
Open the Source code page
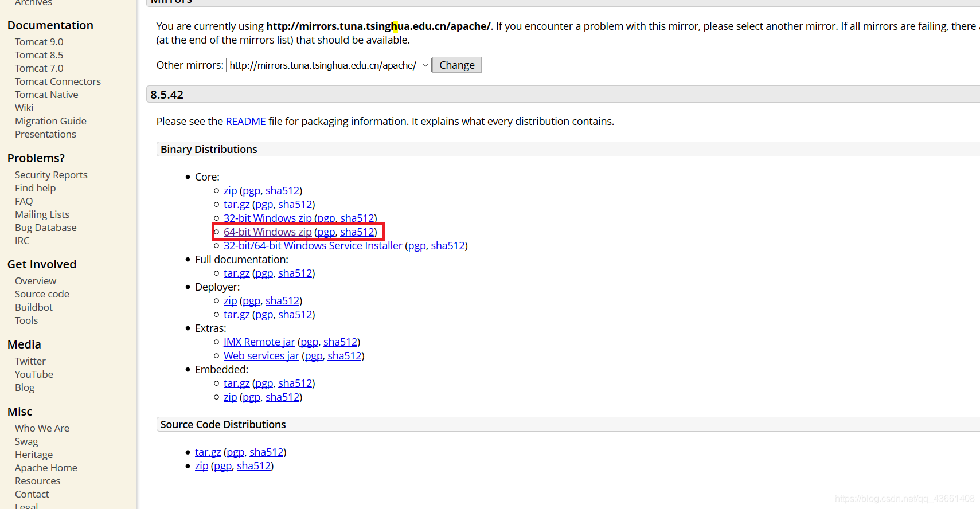point(42,294)
